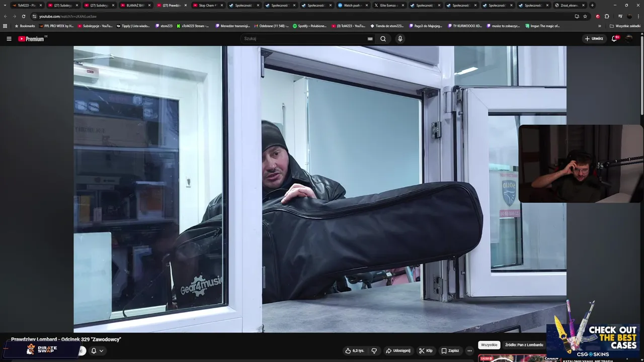
Task: Switch to ToM223 tab
Action: (27, 5)
